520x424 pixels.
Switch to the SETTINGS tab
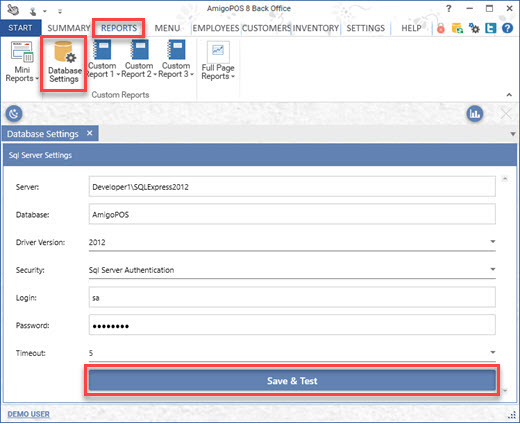pos(366,28)
